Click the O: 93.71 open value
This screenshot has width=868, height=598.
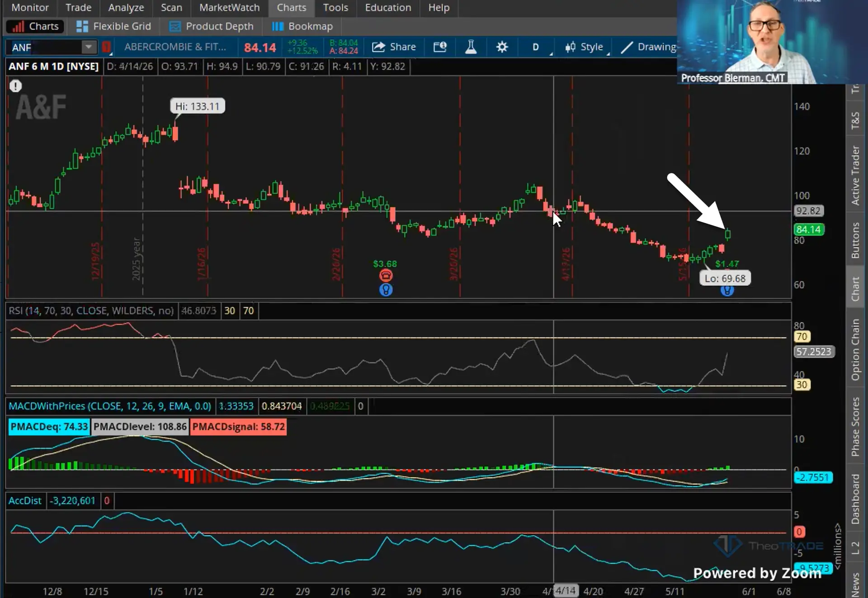[x=180, y=66]
